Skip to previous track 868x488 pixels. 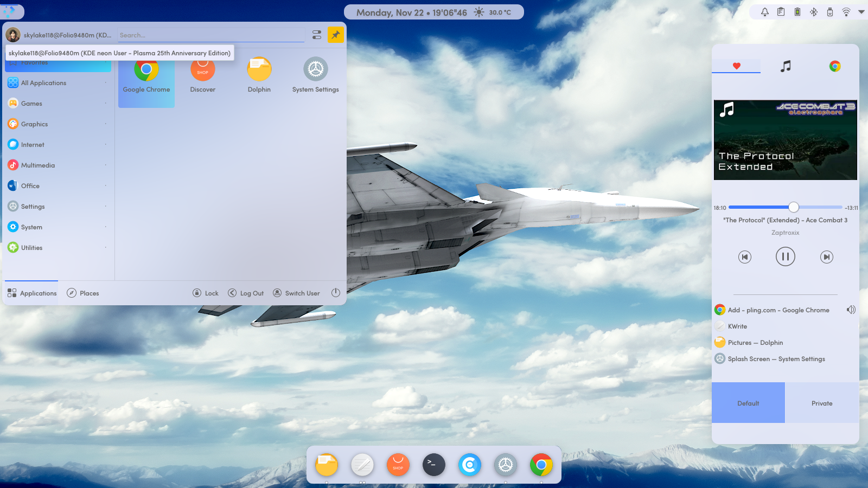click(x=745, y=257)
